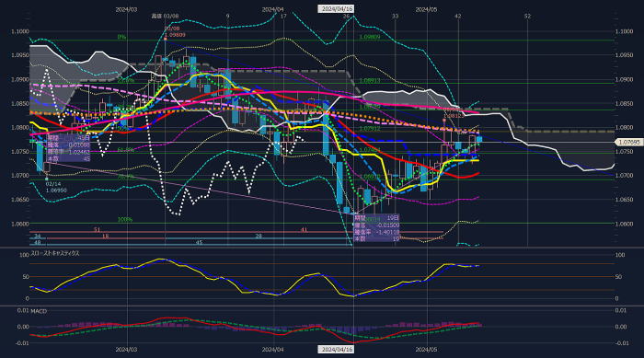Select the green Fibonacci label 1.09809
This screenshot has height=358, width=644.
pos(370,37)
